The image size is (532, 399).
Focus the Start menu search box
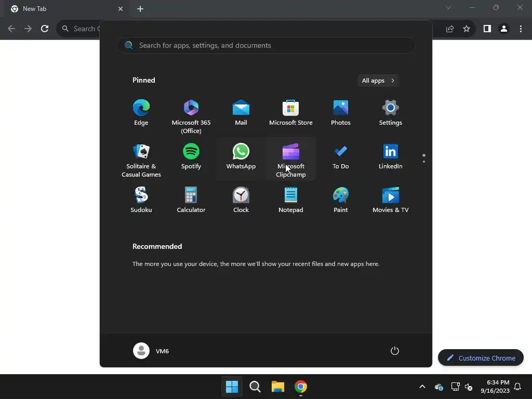[x=266, y=45]
